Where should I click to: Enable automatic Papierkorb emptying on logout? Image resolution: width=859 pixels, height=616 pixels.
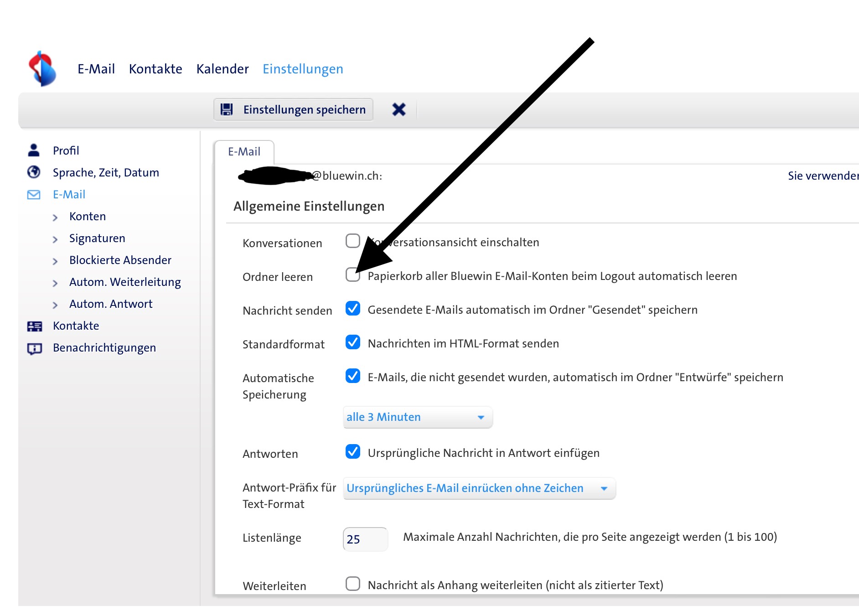pyautogui.click(x=352, y=275)
